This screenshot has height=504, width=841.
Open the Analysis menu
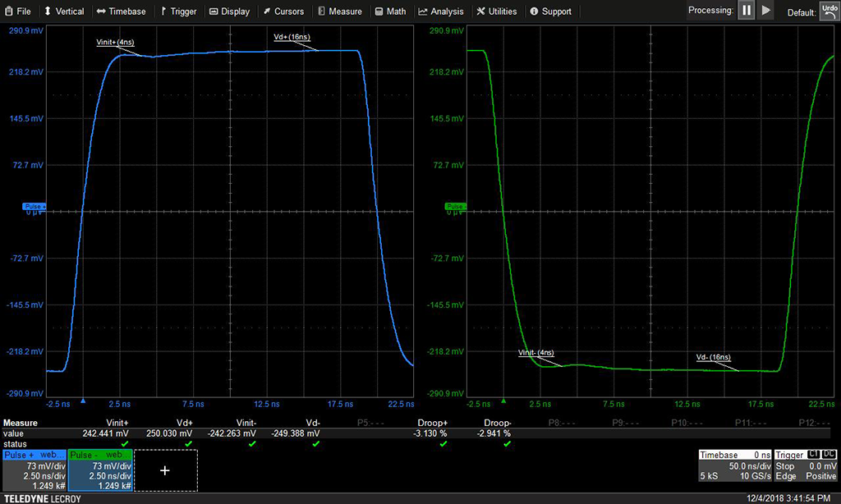click(x=440, y=11)
